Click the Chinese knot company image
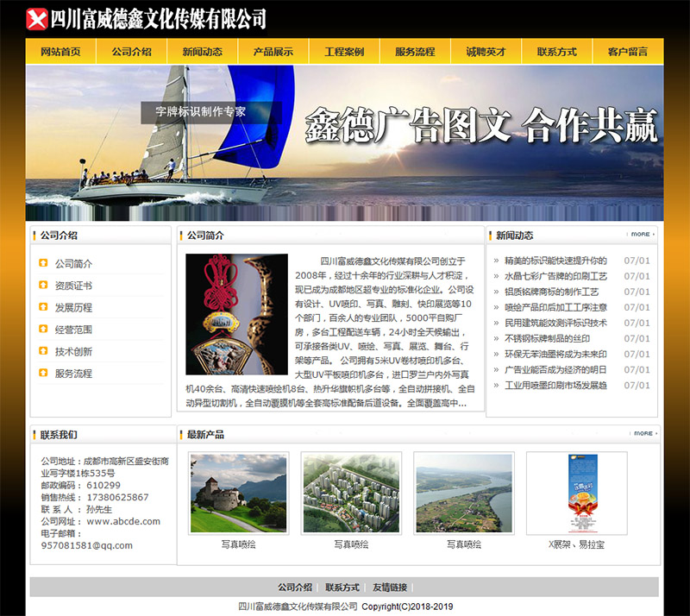The width and height of the screenshot is (690, 616). 236,314
